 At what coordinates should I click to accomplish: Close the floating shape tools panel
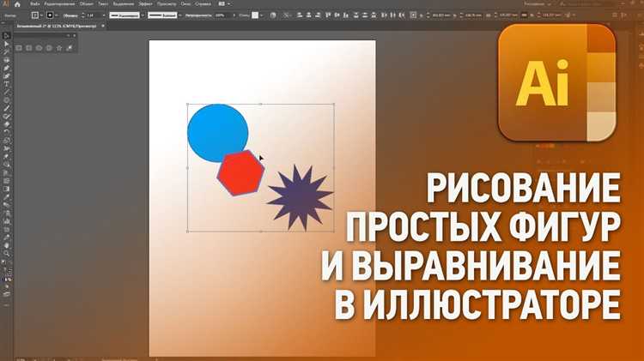[75, 36]
